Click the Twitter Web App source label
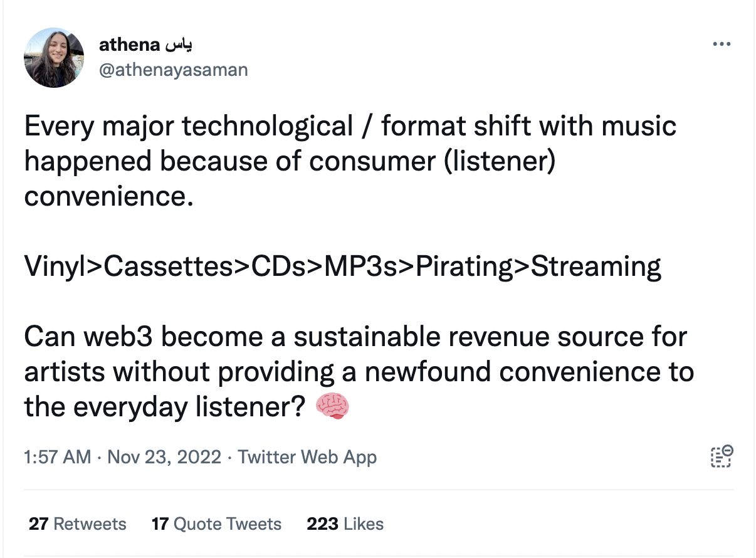This screenshot has height=558, width=756. [x=307, y=457]
